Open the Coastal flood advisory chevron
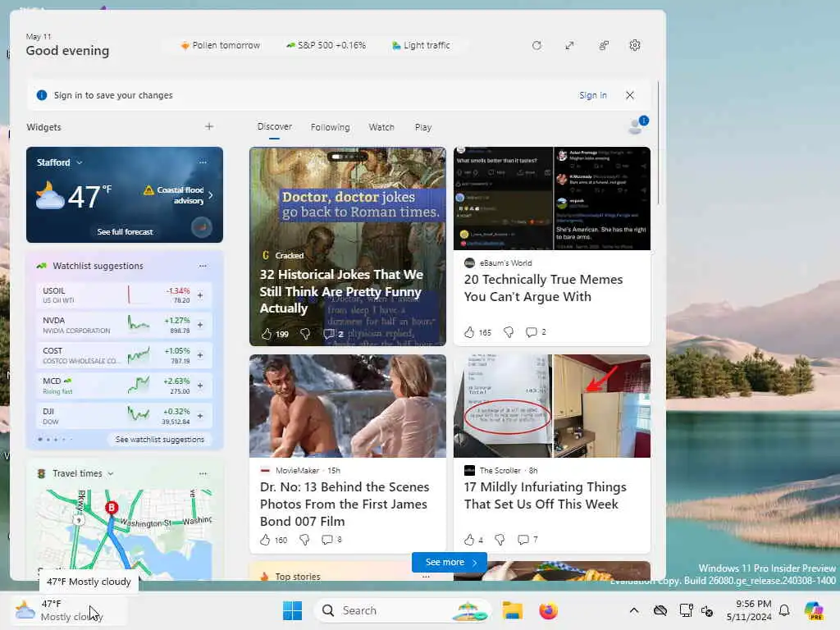Screen dimensions: 840x630 pyautogui.click(x=211, y=195)
